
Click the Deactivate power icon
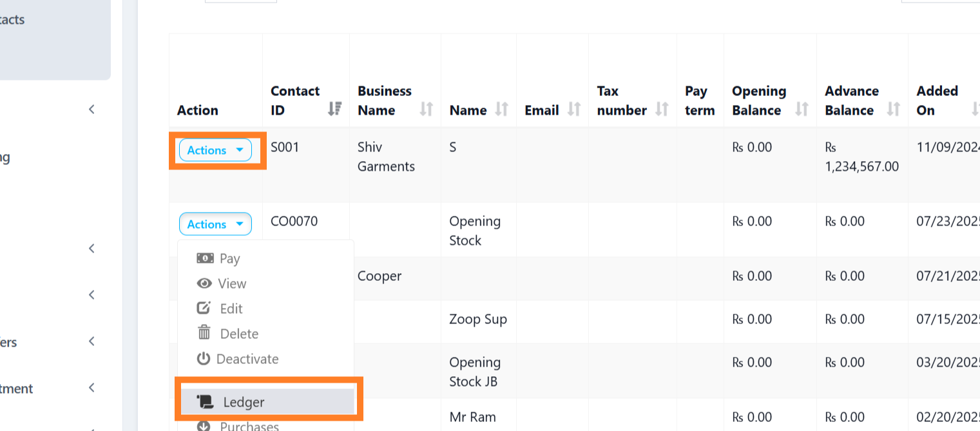pos(204,359)
